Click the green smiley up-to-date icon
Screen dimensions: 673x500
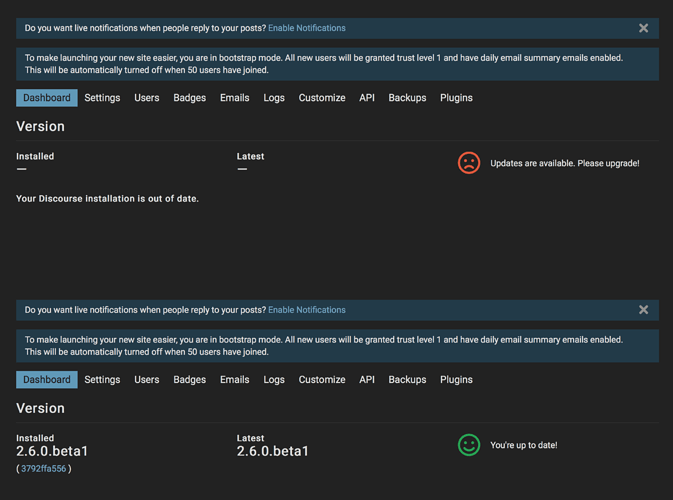click(469, 445)
